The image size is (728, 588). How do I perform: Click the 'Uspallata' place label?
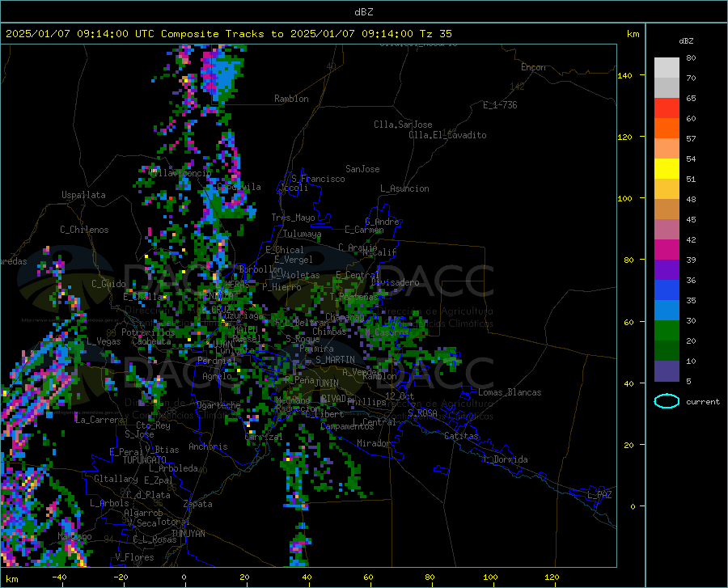83,195
